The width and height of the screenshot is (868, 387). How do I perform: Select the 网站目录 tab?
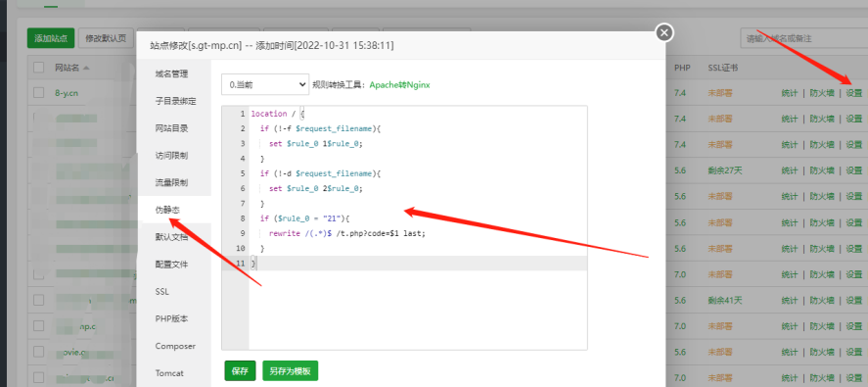(171, 128)
